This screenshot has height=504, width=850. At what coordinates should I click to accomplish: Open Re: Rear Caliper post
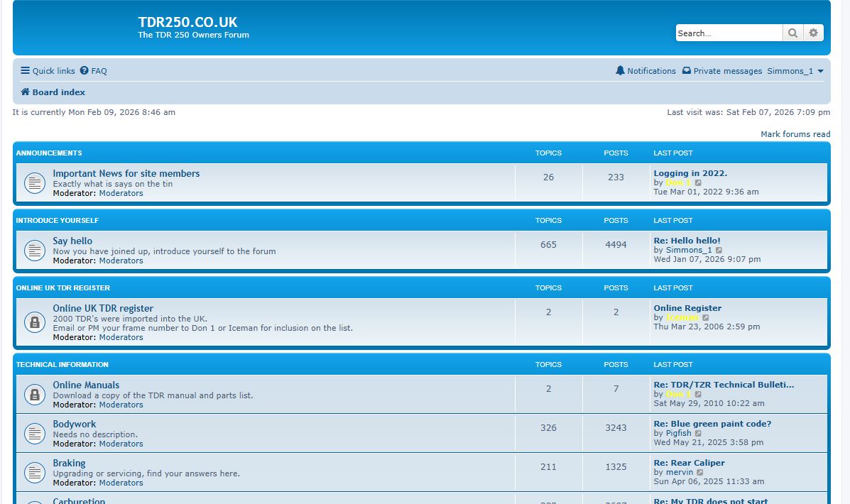pyautogui.click(x=689, y=463)
